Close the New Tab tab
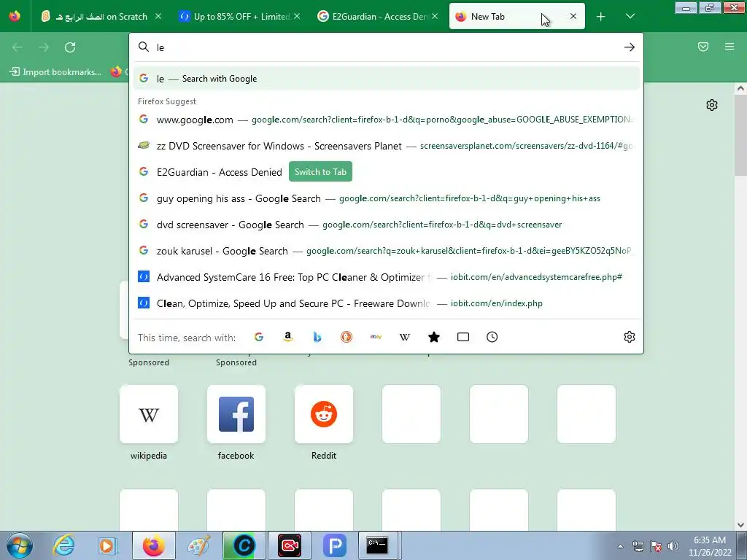Screen dimensions: 747x560 coord(573,17)
